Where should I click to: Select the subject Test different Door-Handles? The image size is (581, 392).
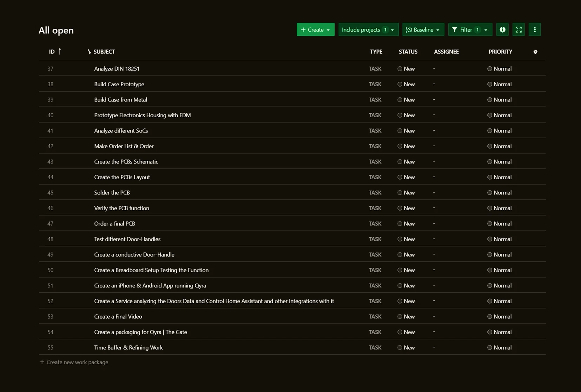tap(127, 239)
